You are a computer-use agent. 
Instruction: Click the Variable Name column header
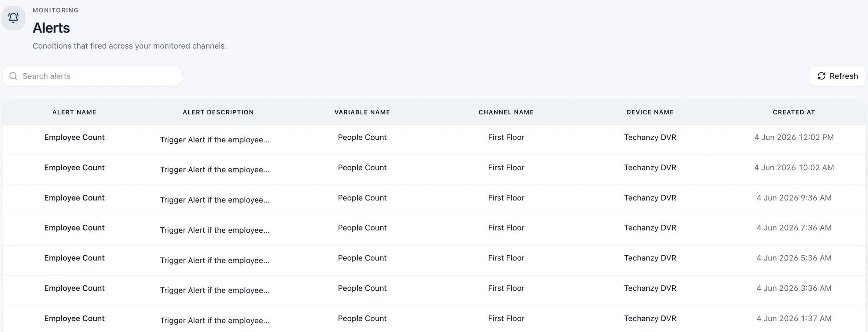[x=362, y=112]
